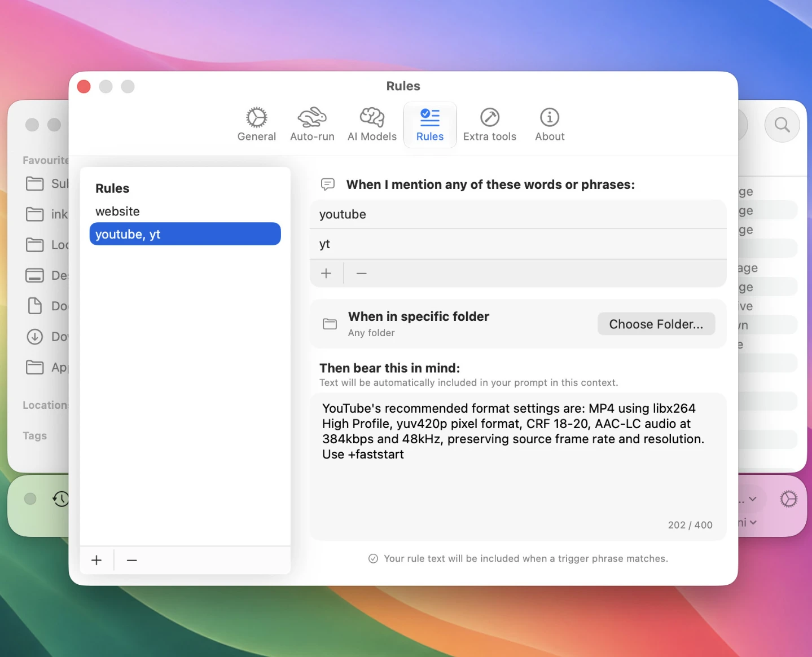Select the 'youtube, yt' rule
This screenshot has height=657, width=812.
tap(185, 234)
